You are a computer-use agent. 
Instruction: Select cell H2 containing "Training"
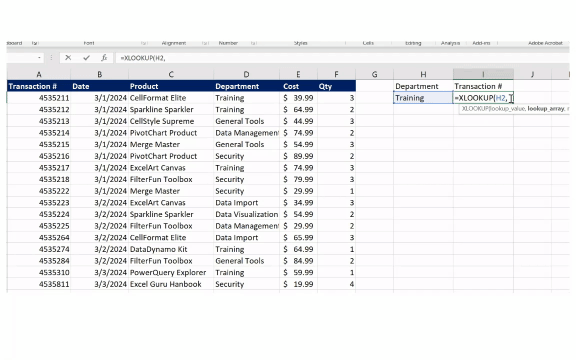[423, 98]
